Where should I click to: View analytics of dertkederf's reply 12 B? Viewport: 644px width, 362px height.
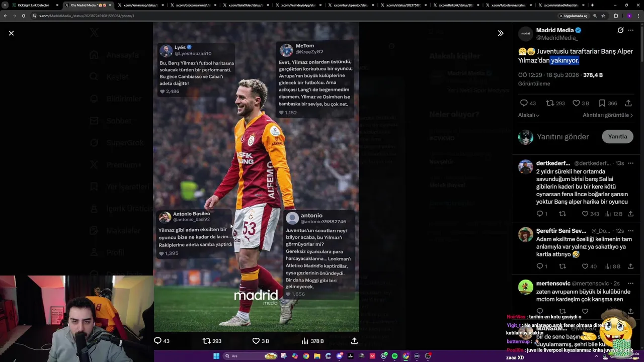613,214
